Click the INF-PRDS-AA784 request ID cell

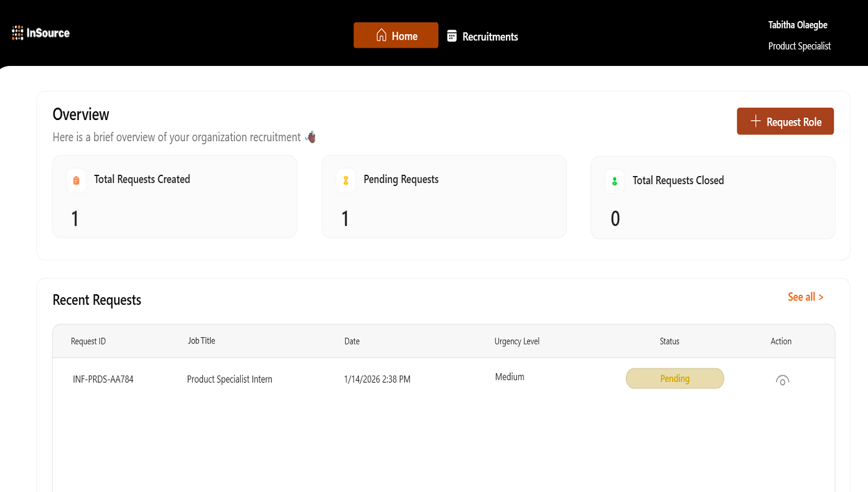(103, 379)
